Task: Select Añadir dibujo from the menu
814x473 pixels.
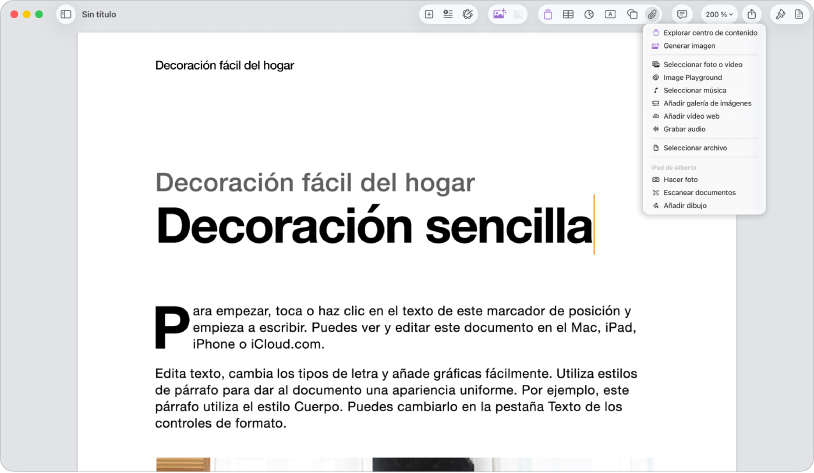Action: (704, 206)
